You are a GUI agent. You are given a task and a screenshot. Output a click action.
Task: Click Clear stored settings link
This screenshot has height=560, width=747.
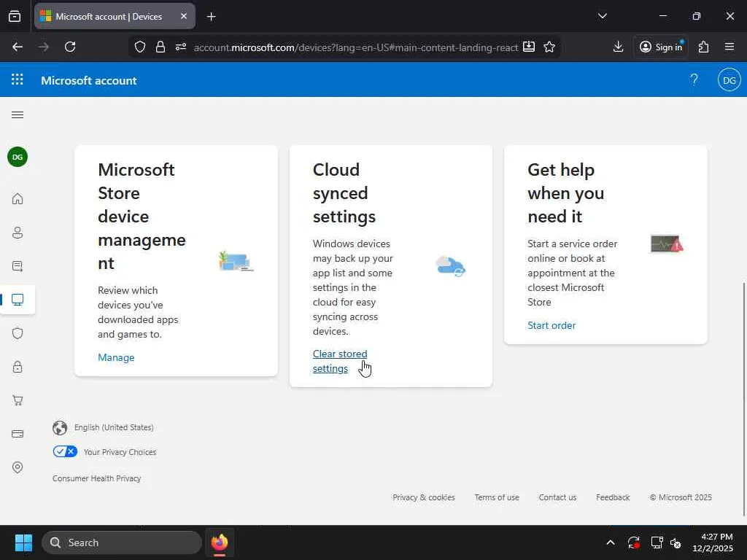point(340,361)
